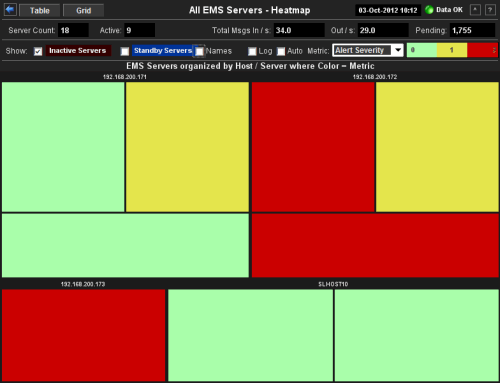Viewport: 500px width, 383px height.
Task: Open help with the question mark icon
Action: [490, 10]
